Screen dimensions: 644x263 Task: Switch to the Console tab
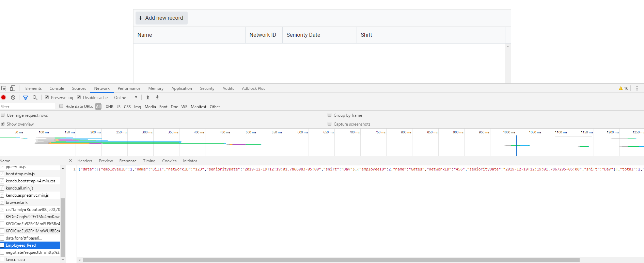[57, 88]
